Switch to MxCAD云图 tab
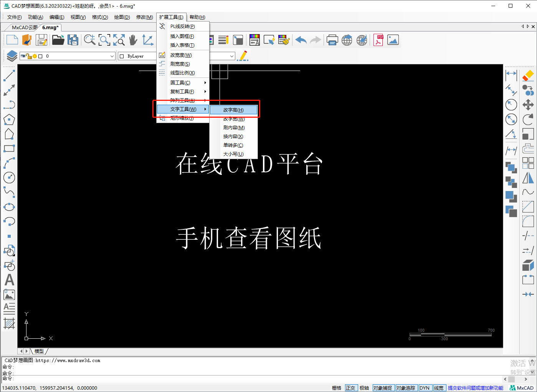This screenshot has height=392, width=537. 24,28
